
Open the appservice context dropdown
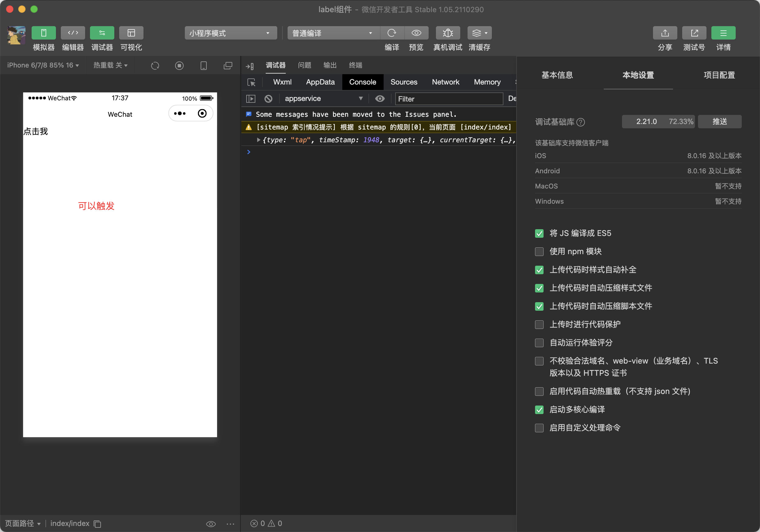pyautogui.click(x=323, y=99)
